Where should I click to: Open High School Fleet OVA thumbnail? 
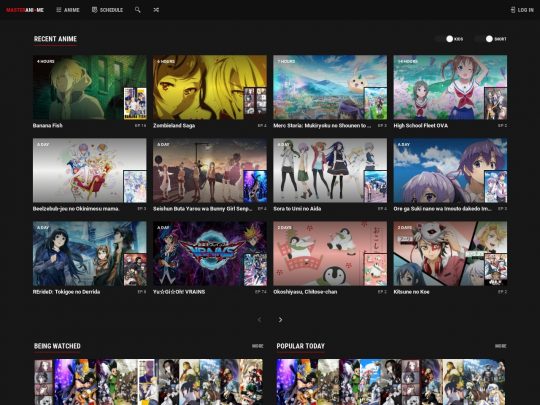point(450,87)
